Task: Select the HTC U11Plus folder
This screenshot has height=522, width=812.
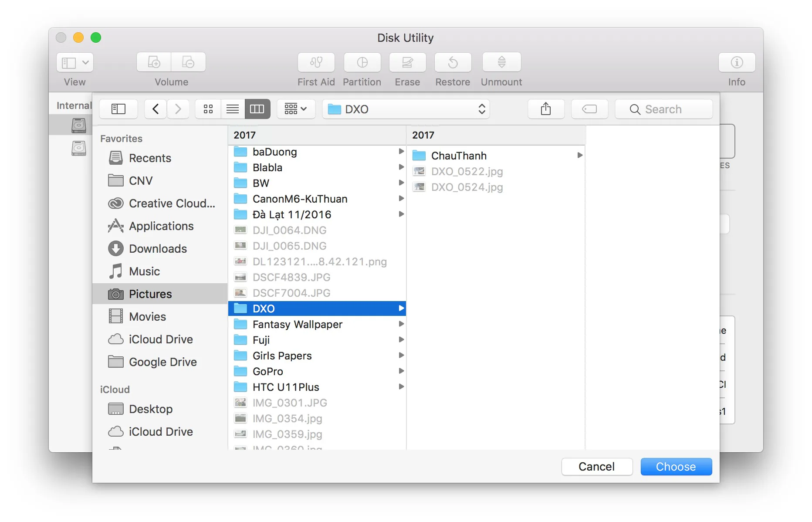Action: [317, 387]
